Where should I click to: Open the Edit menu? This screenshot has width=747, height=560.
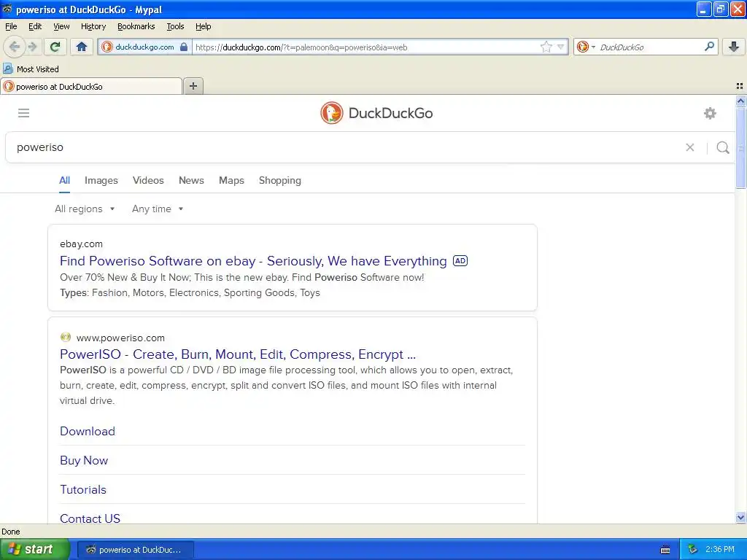[x=35, y=26]
